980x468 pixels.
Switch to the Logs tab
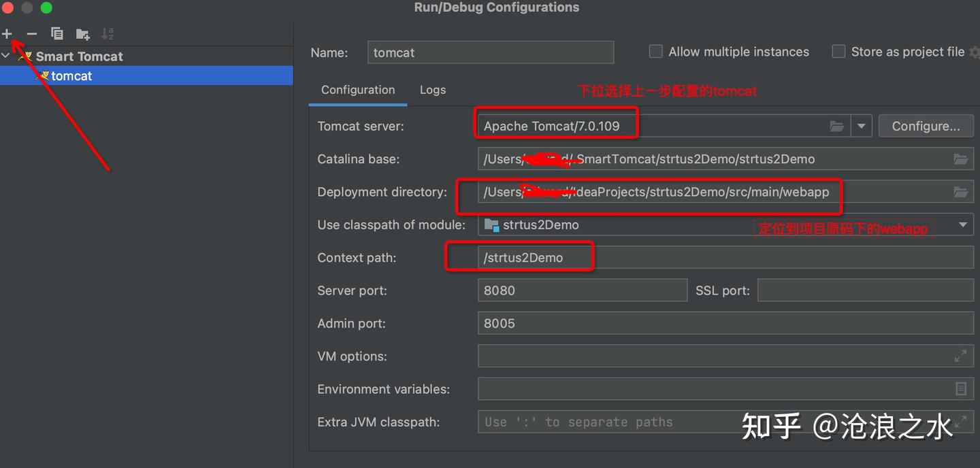pos(433,90)
